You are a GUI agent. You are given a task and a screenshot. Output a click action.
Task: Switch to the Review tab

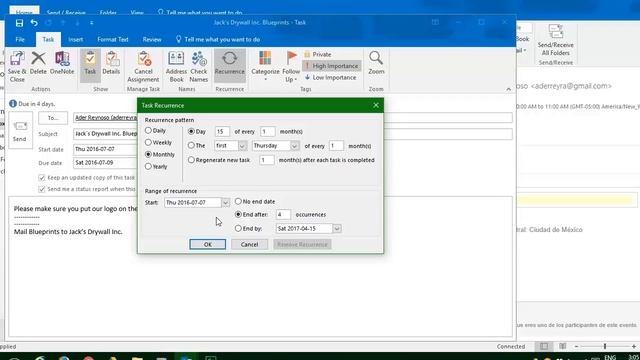point(152,40)
